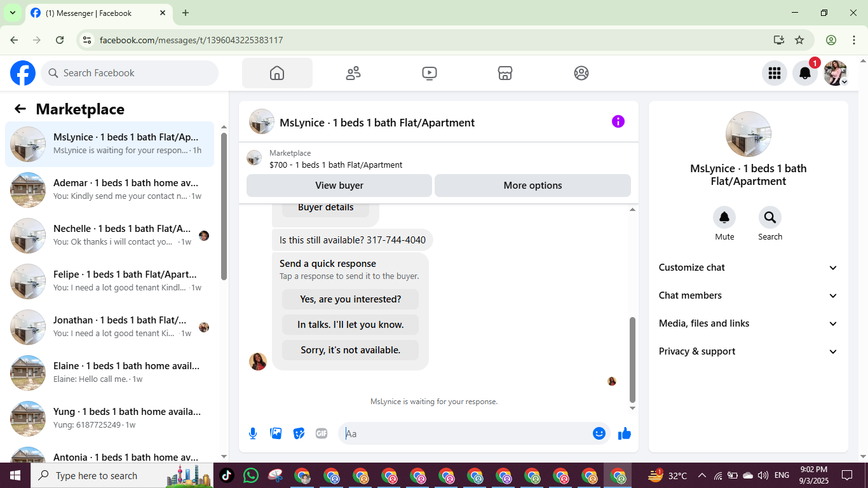Send quick reply "In talks. I'll let you know."
Image resolution: width=868 pixels, height=488 pixels.
coord(351,325)
